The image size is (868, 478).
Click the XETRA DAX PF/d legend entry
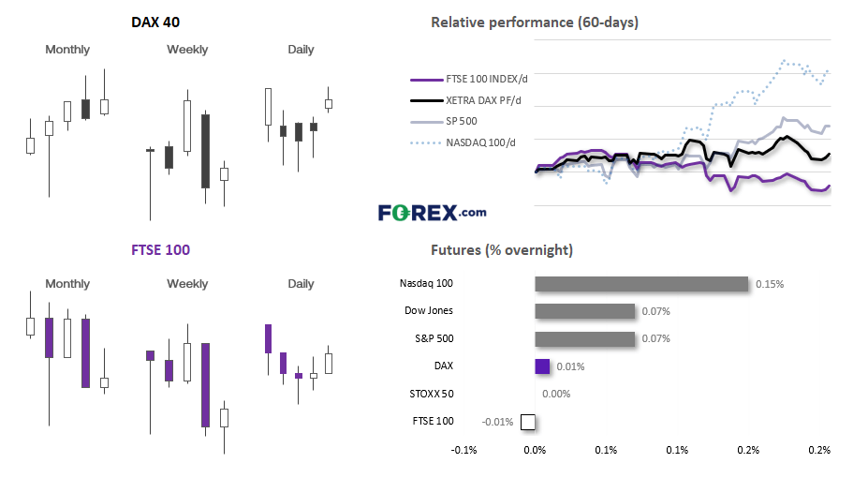(x=465, y=100)
